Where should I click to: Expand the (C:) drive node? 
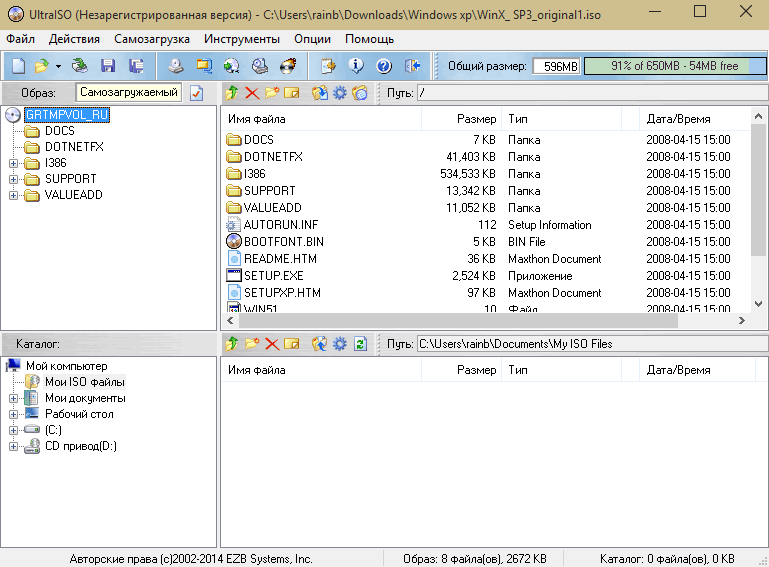click(x=13, y=430)
